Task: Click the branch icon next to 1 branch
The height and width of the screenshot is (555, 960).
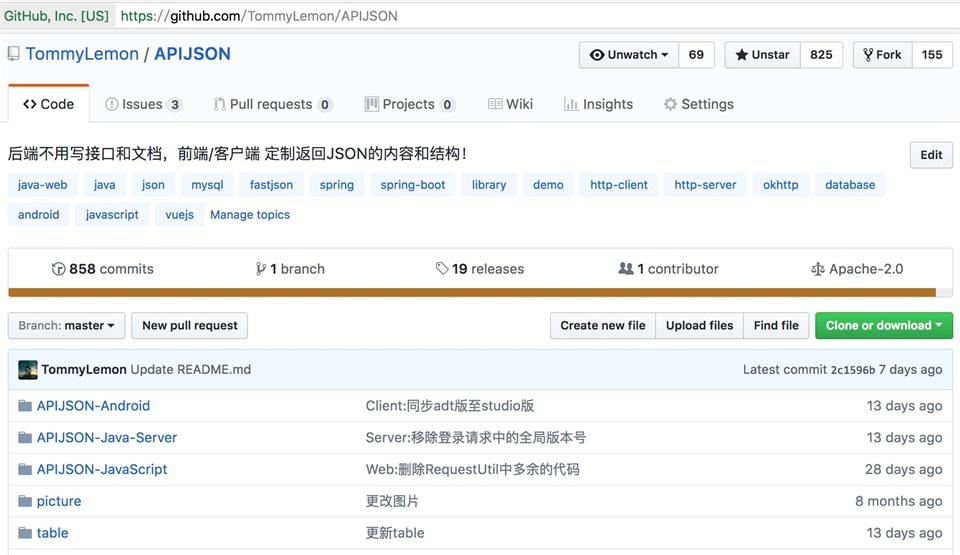Action: (x=261, y=269)
